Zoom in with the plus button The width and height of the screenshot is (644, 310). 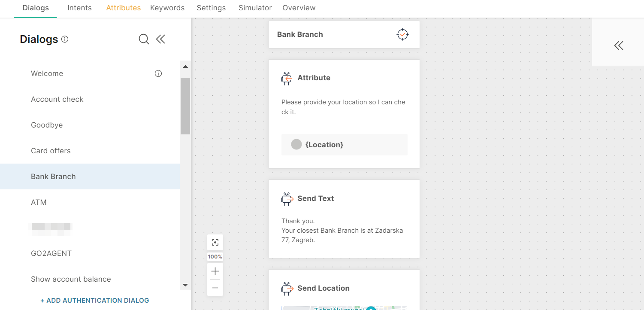pos(215,271)
